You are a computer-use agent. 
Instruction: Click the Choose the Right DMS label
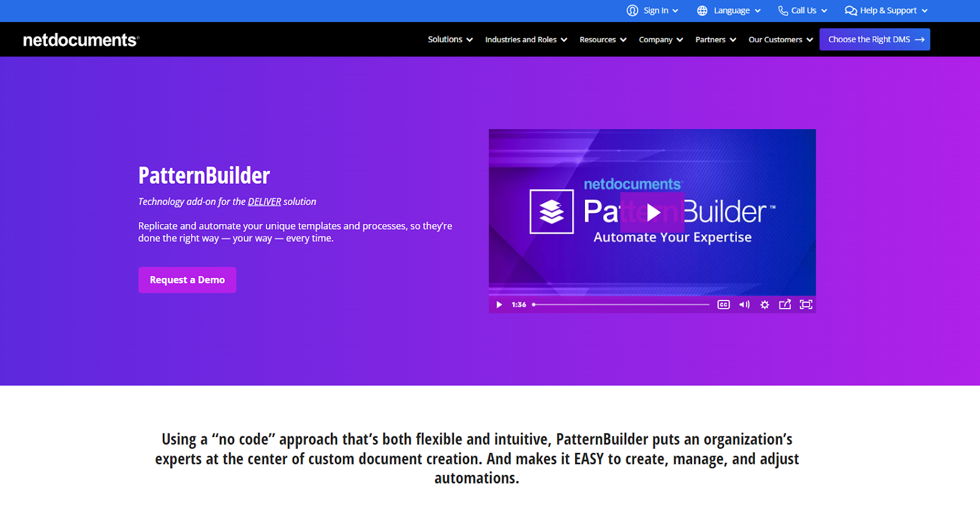[x=869, y=39]
